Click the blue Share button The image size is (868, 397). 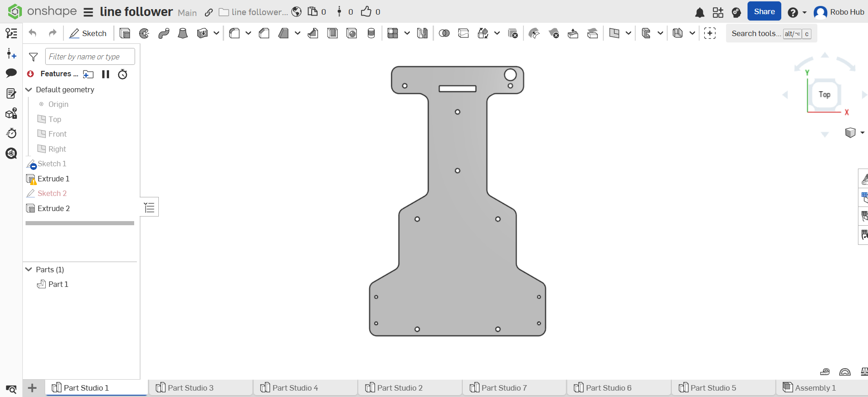click(x=764, y=12)
